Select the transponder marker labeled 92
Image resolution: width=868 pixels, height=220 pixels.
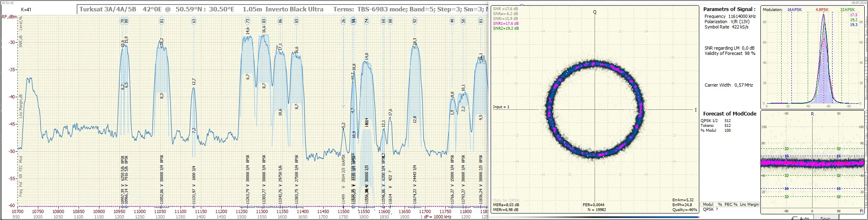(414, 21)
